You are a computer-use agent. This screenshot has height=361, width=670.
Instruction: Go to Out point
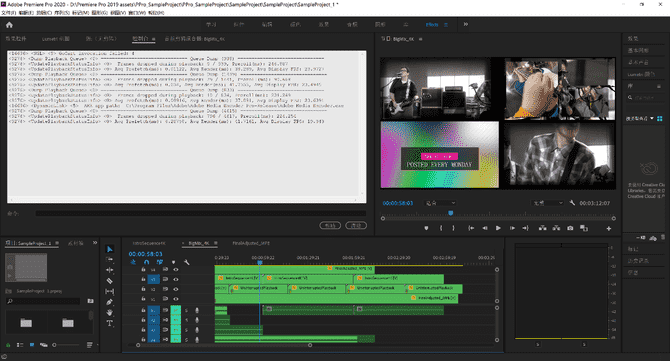click(x=525, y=228)
